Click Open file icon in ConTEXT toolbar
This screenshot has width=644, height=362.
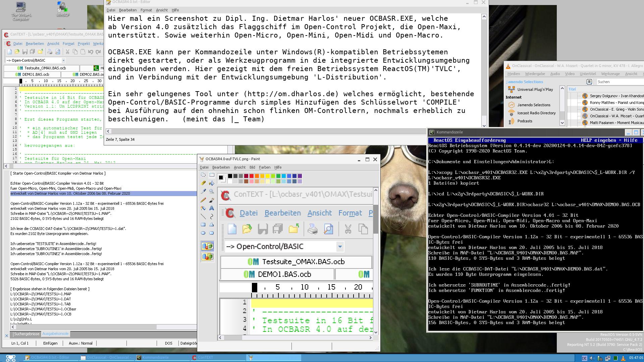[x=17, y=52]
